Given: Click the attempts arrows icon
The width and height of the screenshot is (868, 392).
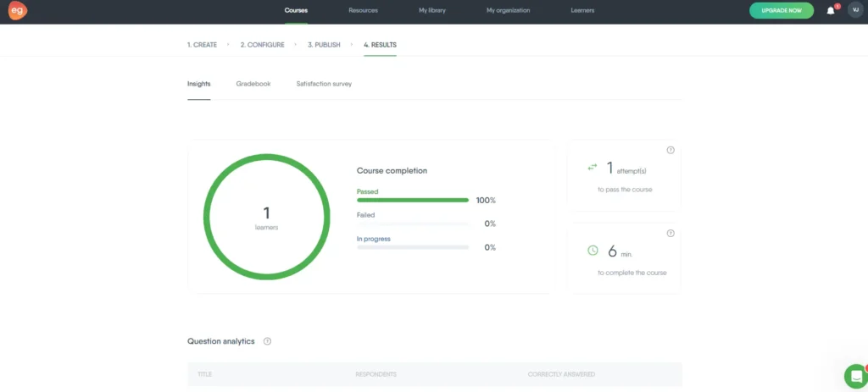Looking at the screenshot, I should point(593,168).
